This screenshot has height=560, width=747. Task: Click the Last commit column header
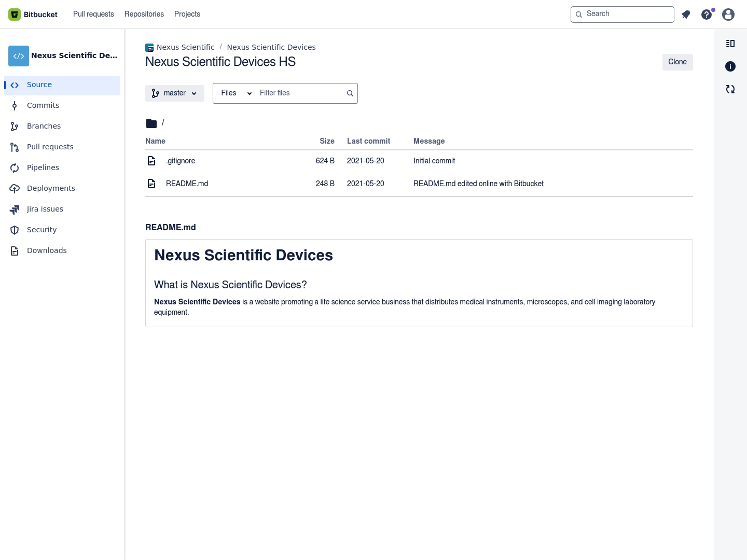[368, 141]
